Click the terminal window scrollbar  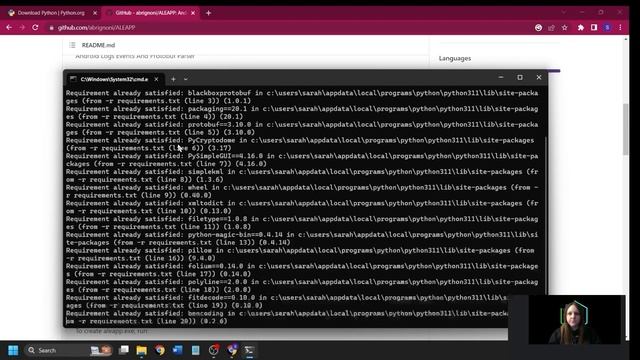(x=546, y=215)
